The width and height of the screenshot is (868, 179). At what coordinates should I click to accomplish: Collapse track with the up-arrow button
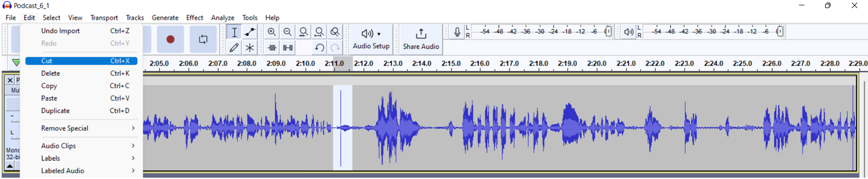[x=10, y=166]
